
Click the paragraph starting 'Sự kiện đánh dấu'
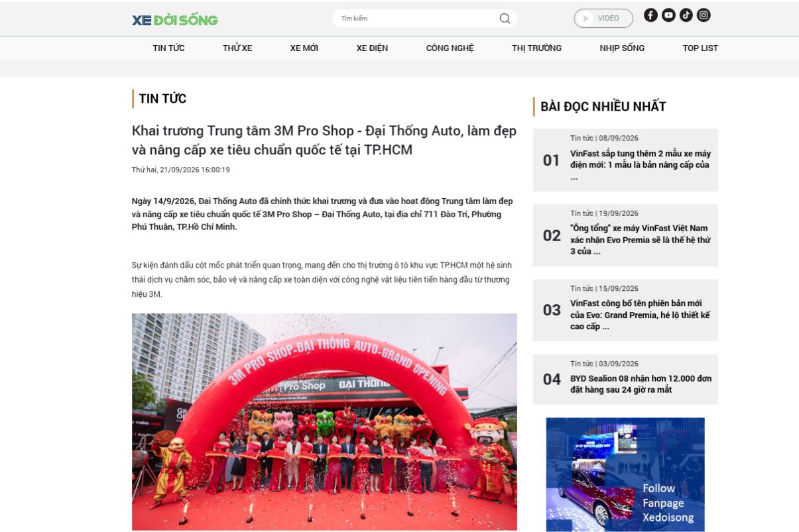(x=322, y=280)
